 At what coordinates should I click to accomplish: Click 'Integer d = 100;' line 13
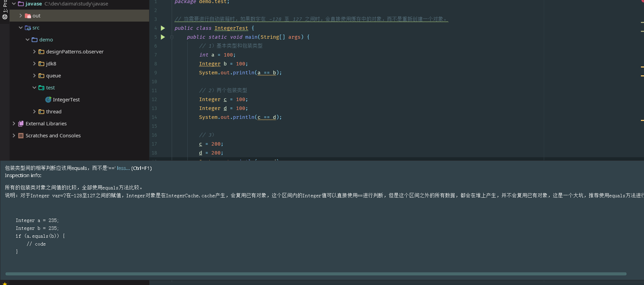coord(223,109)
